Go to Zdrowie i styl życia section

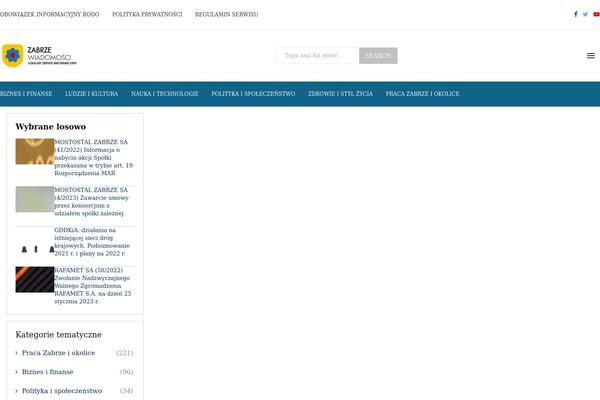[x=340, y=94]
